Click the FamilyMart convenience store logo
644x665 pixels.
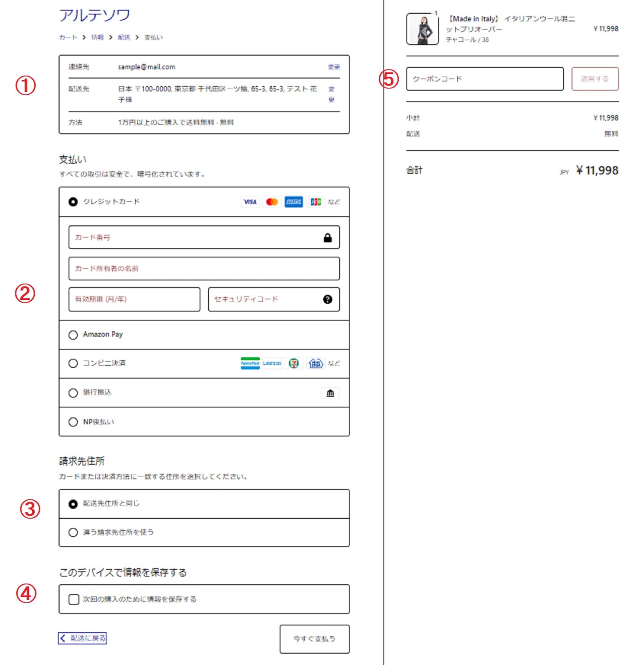pyautogui.click(x=250, y=363)
